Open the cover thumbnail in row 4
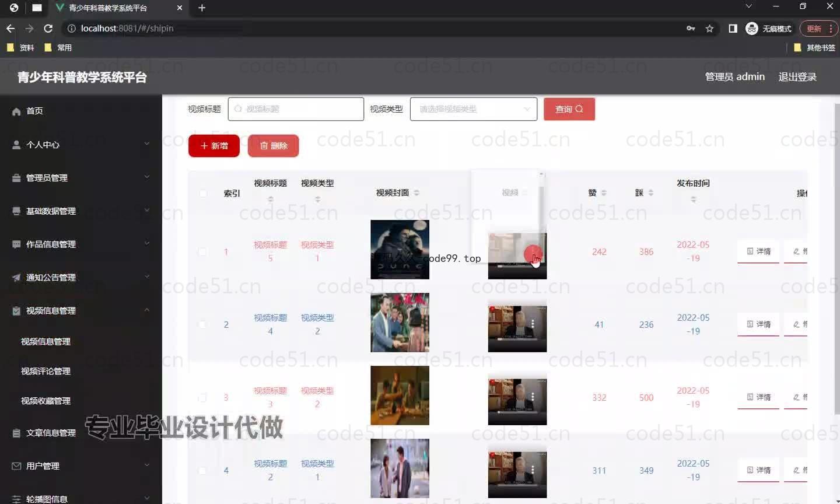The image size is (840, 504). coord(400,468)
